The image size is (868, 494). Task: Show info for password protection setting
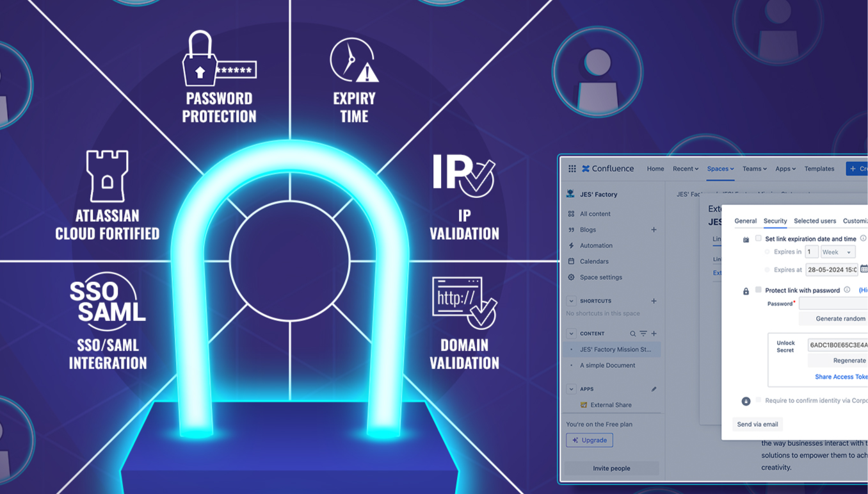click(x=847, y=290)
